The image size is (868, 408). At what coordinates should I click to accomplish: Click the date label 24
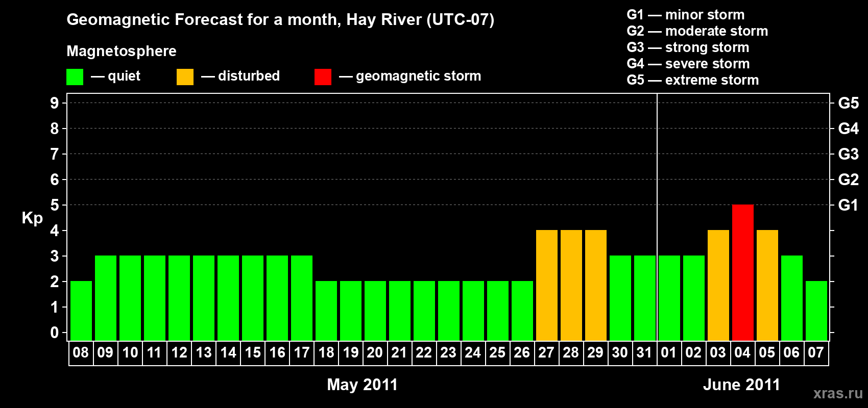click(x=473, y=352)
